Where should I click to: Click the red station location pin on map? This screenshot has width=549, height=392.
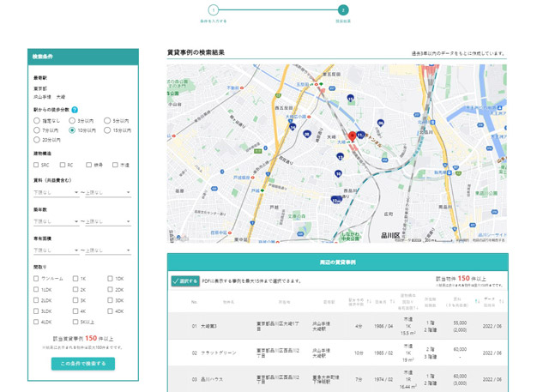click(353, 136)
